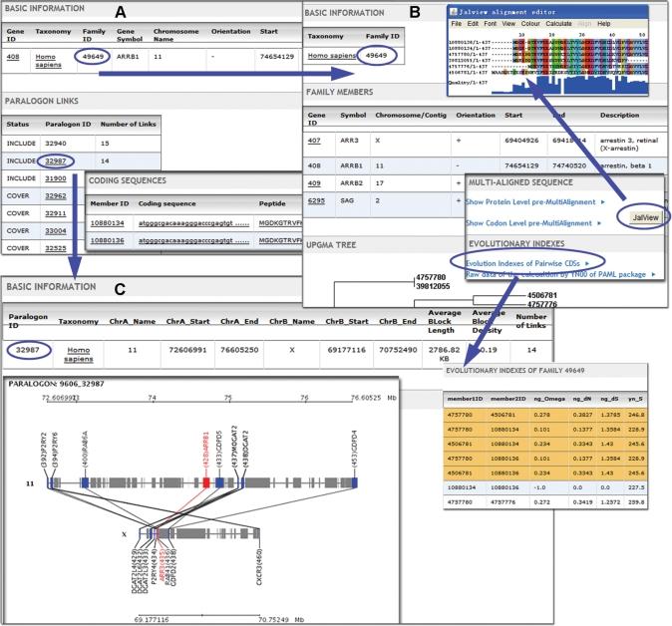Open the Calculate menu in Jalview
The height and width of the screenshot is (626, 672).
[558, 22]
